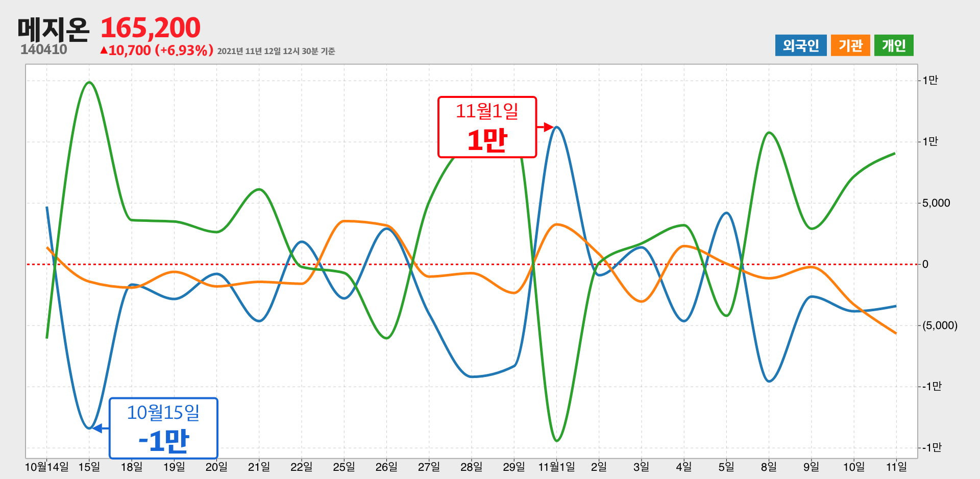
Task: Click the blue line peak at 11월1일
Action: point(557,127)
